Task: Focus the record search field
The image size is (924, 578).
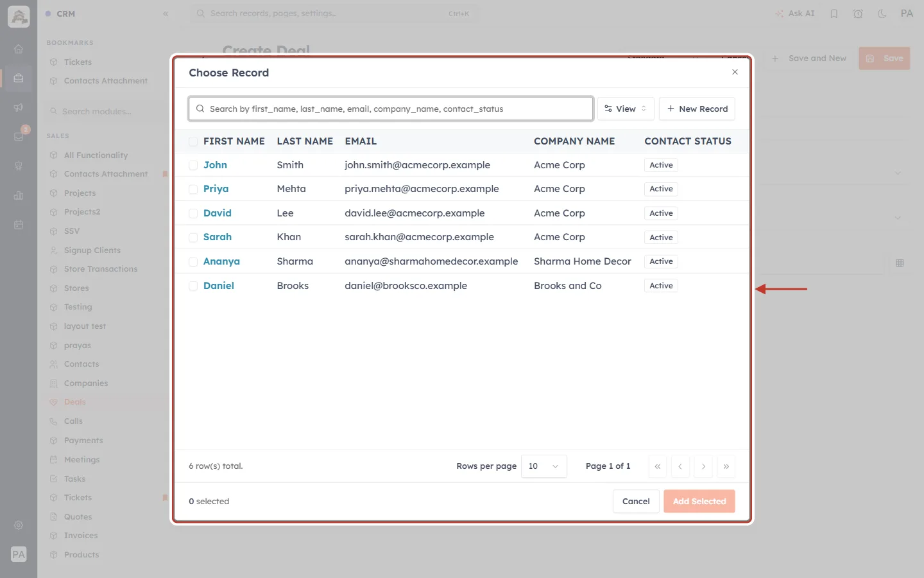Action: pyautogui.click(x=391, y=109)
